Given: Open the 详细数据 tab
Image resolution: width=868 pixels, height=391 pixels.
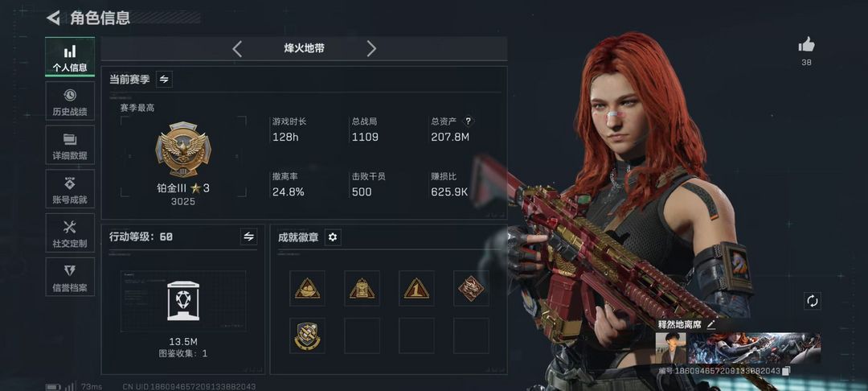Looking at the screenshot, I should pos(70,145).
